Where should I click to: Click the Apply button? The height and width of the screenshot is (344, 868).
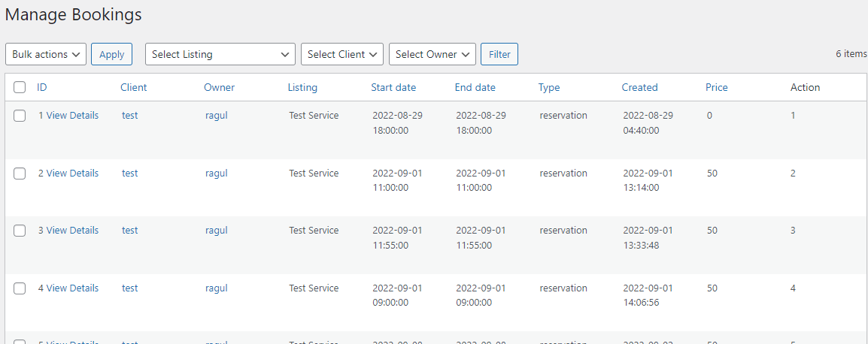click(111, 54)
